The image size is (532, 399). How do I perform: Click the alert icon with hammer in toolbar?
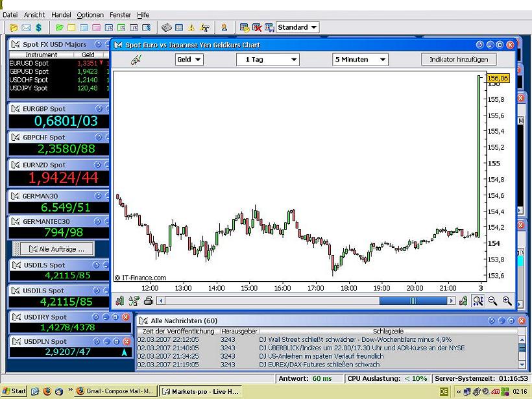(x=204, y=27)
